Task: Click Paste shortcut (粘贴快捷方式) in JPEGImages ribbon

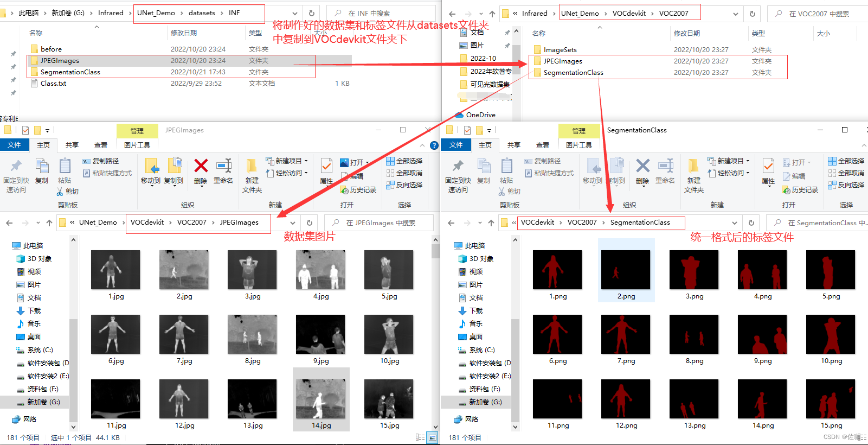Action: (107, 173)
